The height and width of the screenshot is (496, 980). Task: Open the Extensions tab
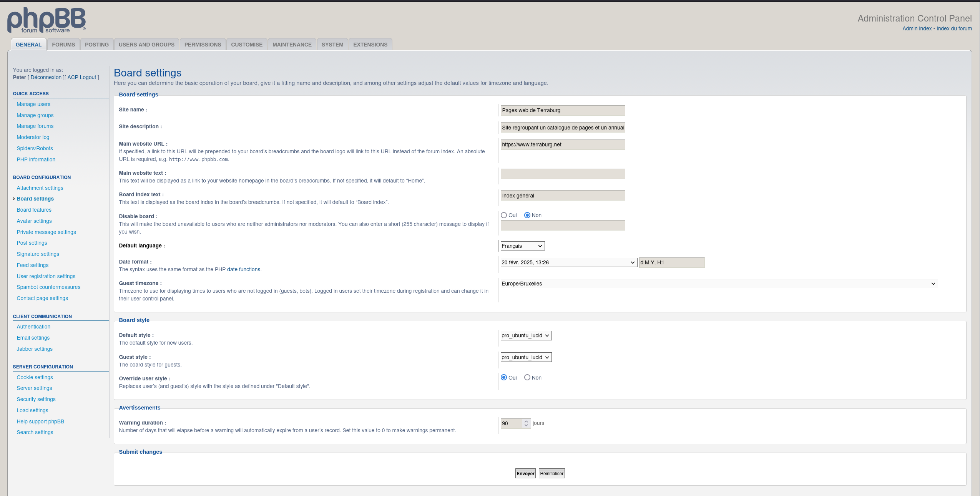[x=370, y=45]
